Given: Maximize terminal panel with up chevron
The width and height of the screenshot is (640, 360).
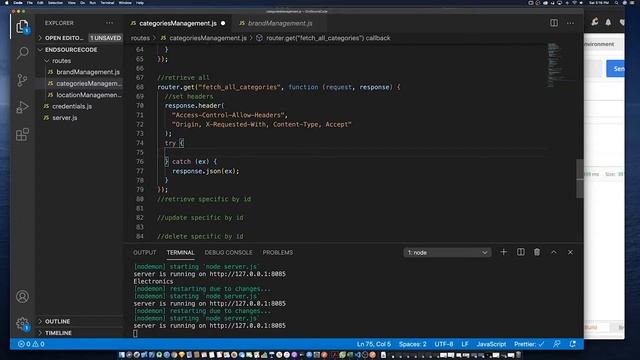Looking at the screenshot, I should [x=553, y=252].
